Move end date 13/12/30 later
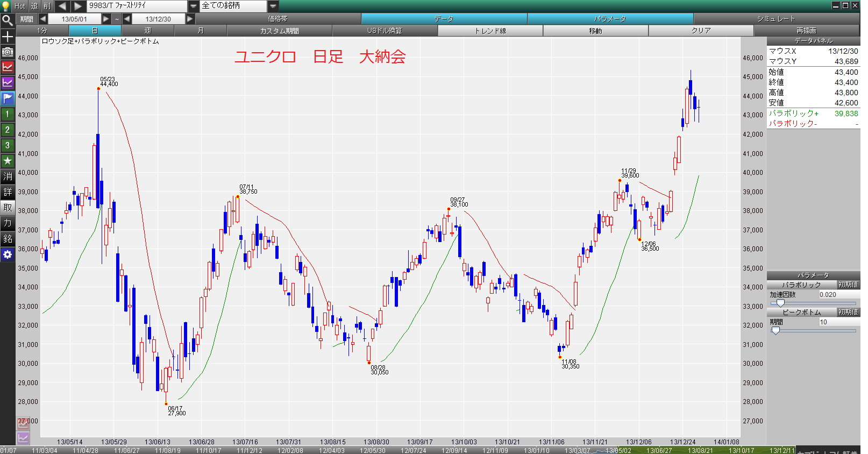This screenshot has width=868, height=454. point(190,19)
